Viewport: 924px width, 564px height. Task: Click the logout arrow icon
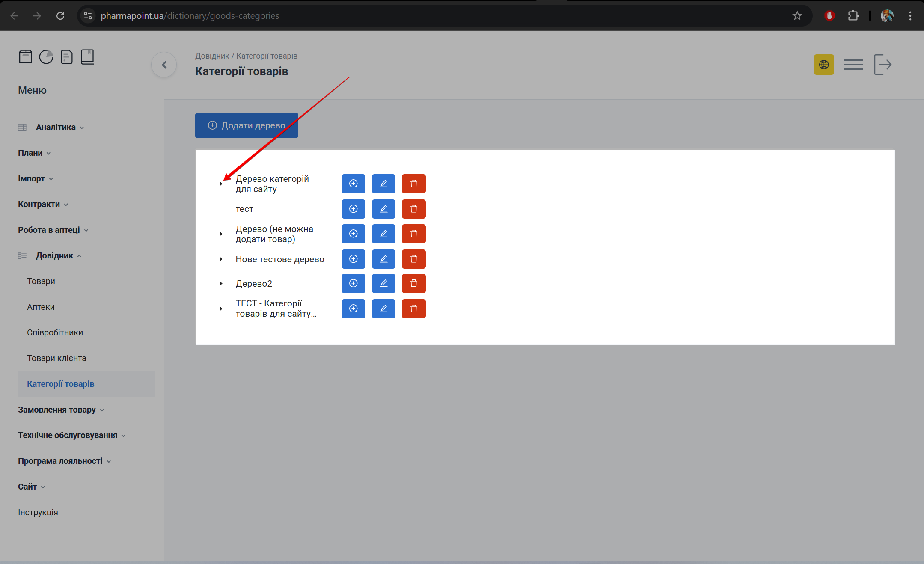[882, 65]
